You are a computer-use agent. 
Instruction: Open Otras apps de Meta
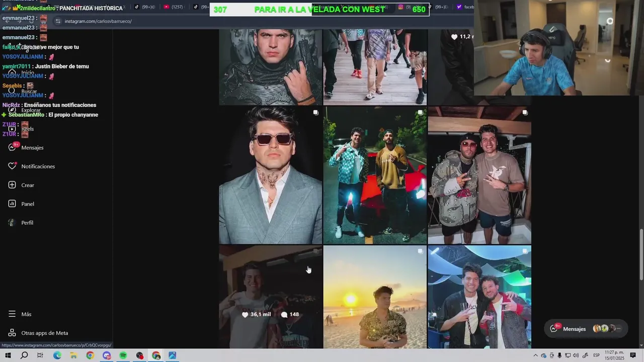[38, 333]
